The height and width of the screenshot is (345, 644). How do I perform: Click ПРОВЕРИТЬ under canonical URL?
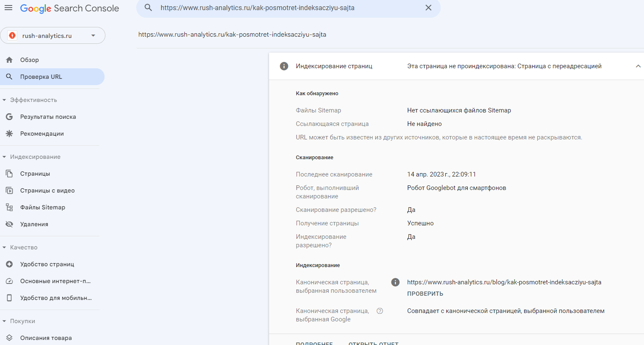pos(425,294)
